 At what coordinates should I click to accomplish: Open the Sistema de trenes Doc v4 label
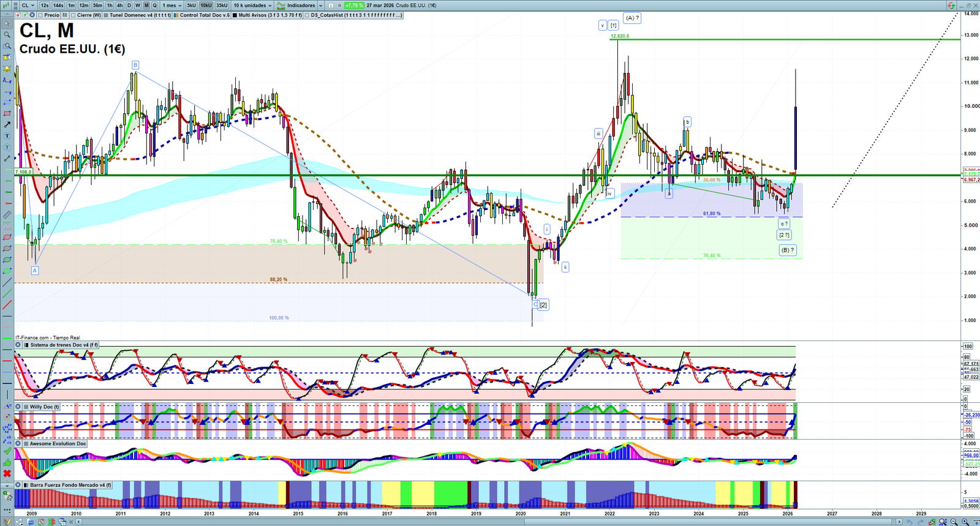pos(64,345)
